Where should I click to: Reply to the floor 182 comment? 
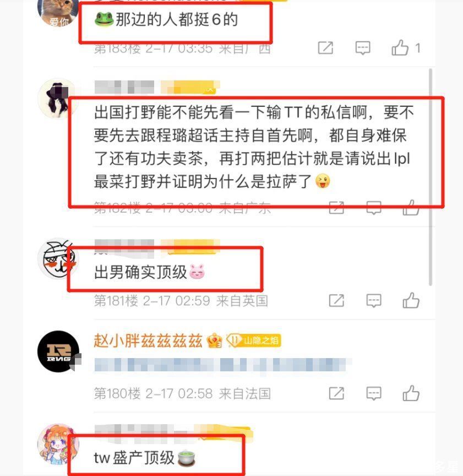coord(374,208)
